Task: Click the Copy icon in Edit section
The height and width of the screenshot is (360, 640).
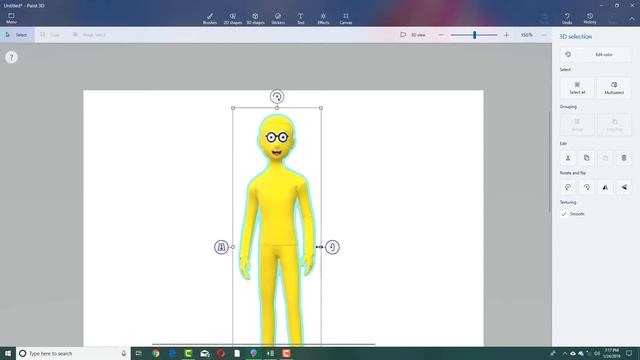Action: coord(587,158)
